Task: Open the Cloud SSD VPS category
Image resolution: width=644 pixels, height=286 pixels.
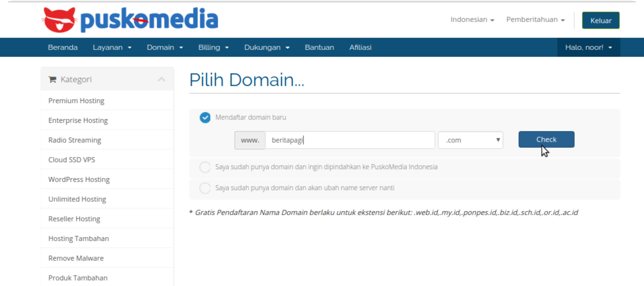Action: tap(107, 160)
